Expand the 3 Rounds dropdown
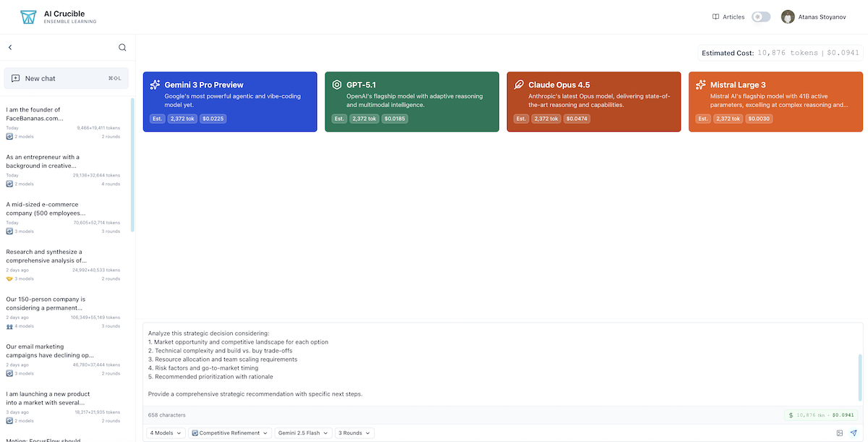The height and width of the screenshot is (442, 868). (354, 433)
